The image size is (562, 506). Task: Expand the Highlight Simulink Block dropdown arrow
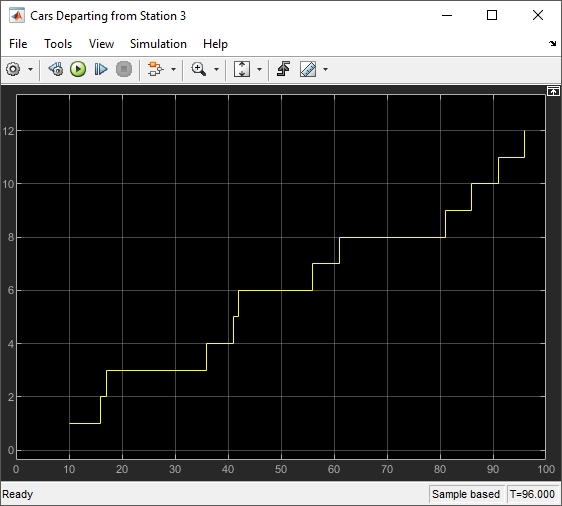tap(173, 69)
